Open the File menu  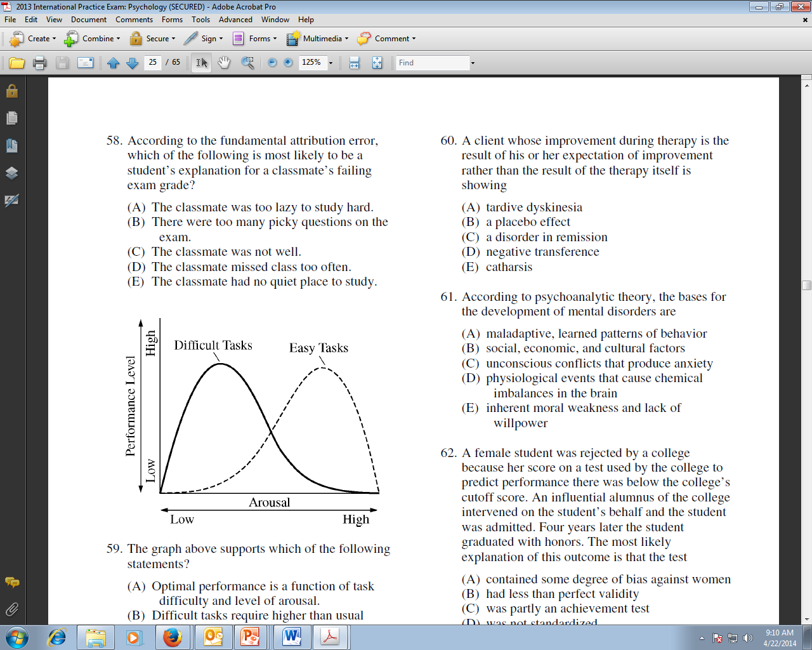coord(10,20)
